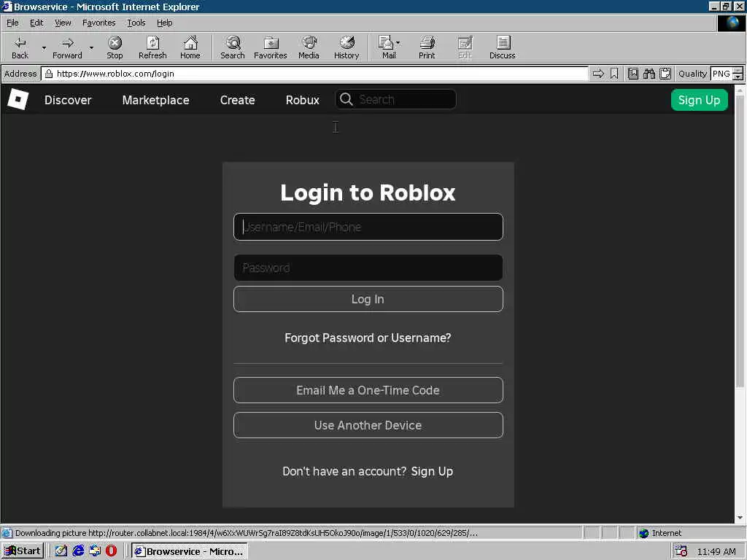
Task: Click the bookmarked-page icon in the Browservice bar
Action: coord(632,74)
